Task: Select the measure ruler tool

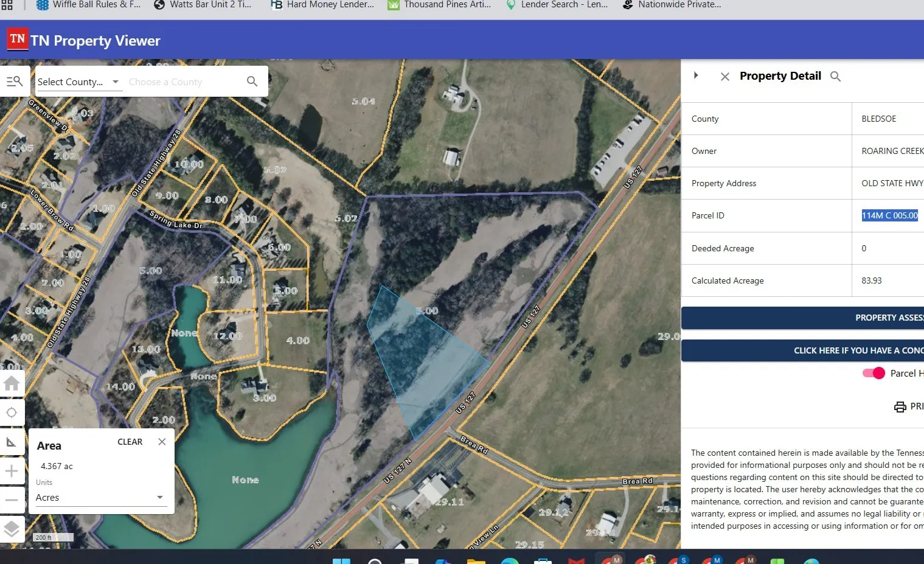Action: (x=12, y=442)
